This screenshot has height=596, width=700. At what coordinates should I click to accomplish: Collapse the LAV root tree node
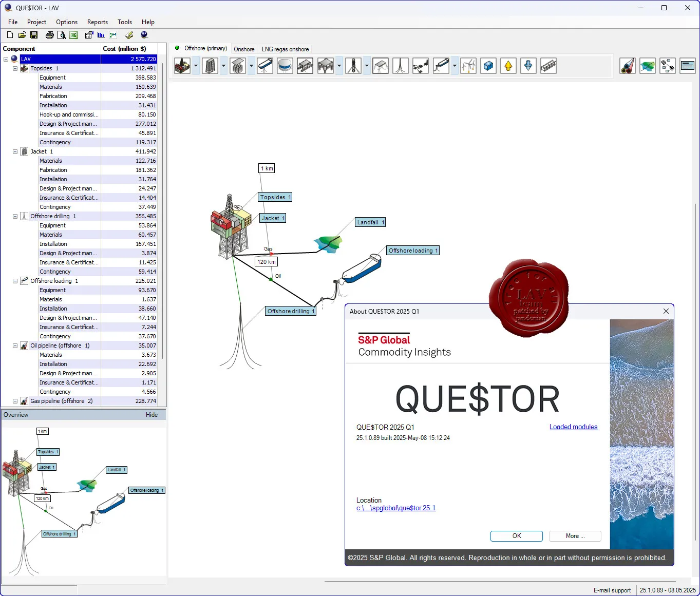[6, 59]
